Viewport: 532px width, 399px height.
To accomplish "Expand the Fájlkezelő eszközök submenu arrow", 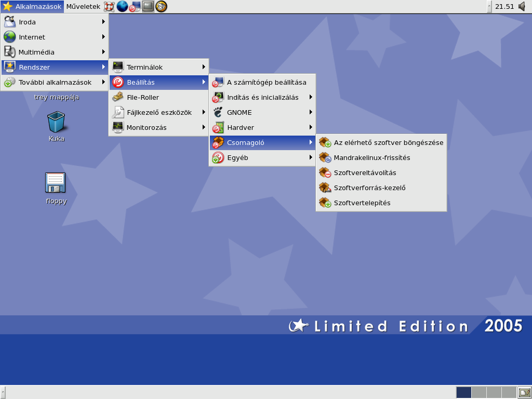I will tap(204, 112).
